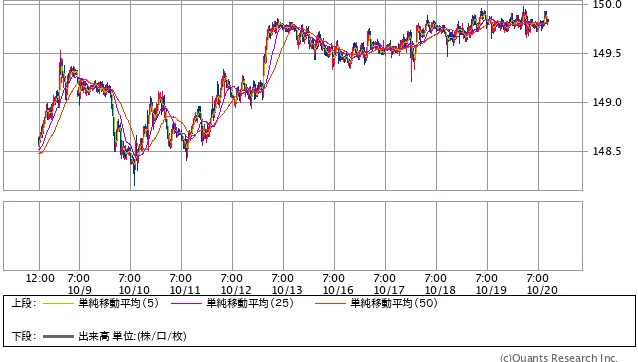The height and width of the screenshot is (362, 638).
Task: Click the 12:00 time axis label
Action: (40, 279)
